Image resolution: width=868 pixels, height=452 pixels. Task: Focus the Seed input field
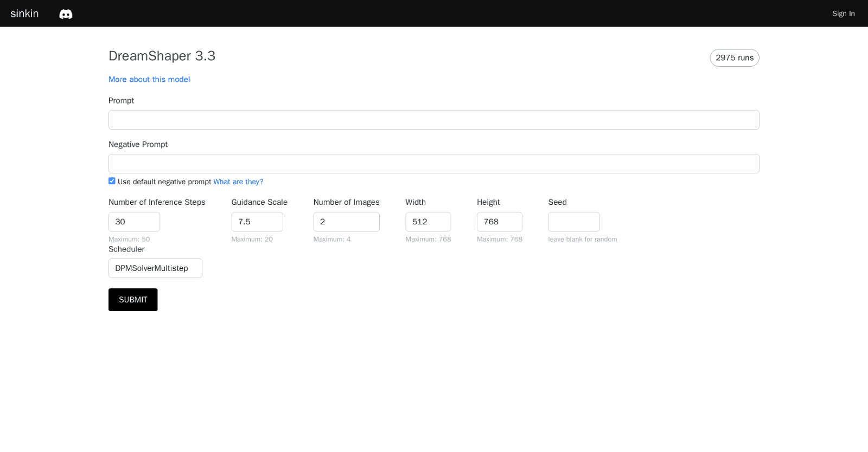pyautogui.click(x=573, y=222)
